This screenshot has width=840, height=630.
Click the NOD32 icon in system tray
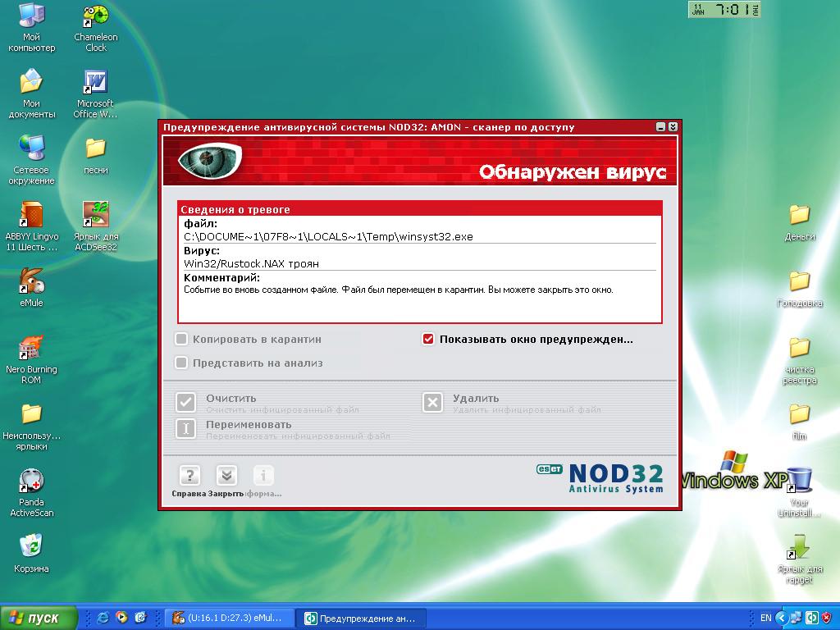coord(812,618)
